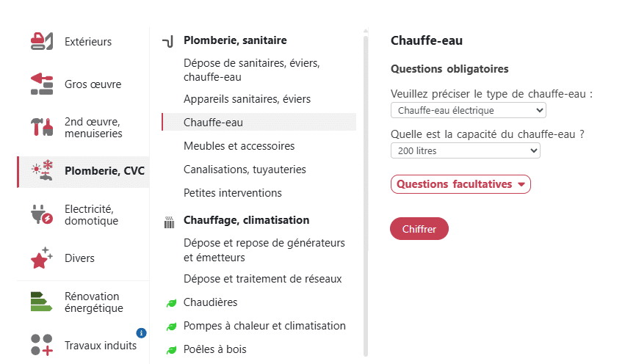625x364 pixels.
Task: Click the blue info badge near Travaux induits
Action: tap(142, 332)
